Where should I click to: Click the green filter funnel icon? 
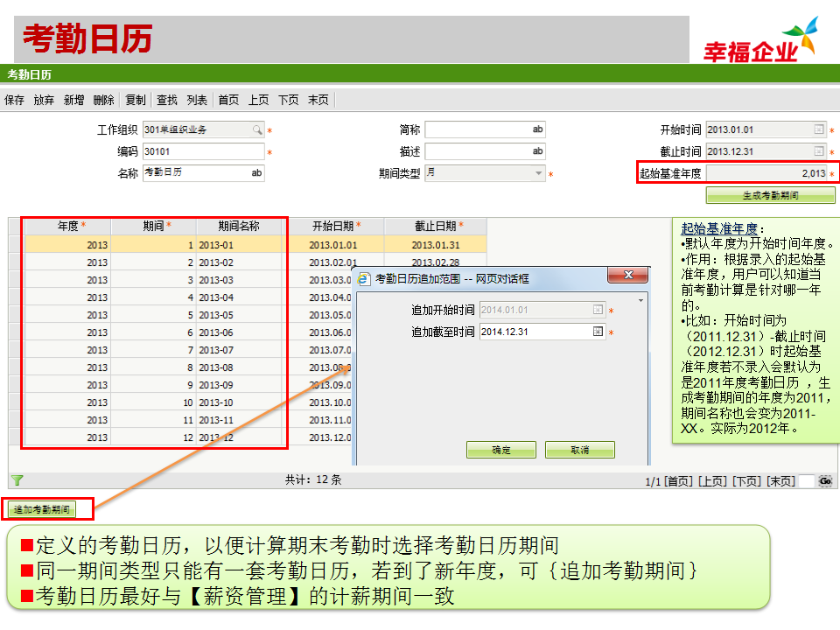tap(16, 478)
